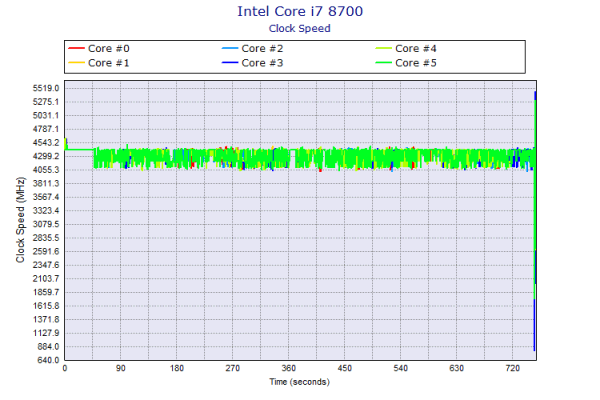This screenshot has width=600, height=400.
Task: Click the 4299.2 y-axis value
Action: (46, 156)
